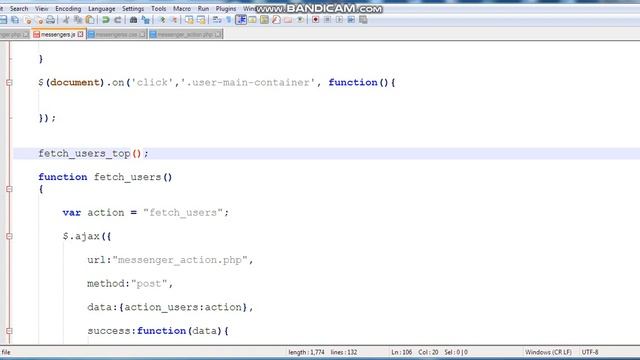This screenshot has height=360, width=640.
Task: Click the Redo arrow icon
Action: click(x=118, y=20)
